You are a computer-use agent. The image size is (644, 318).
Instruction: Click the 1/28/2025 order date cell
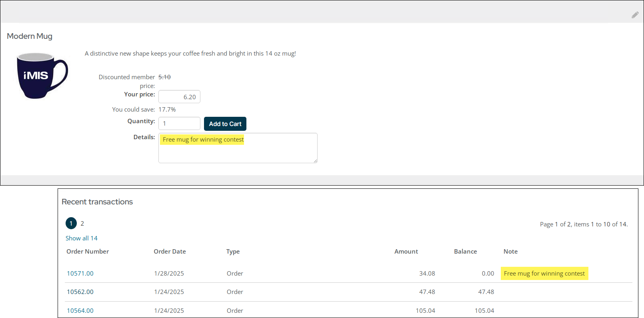(x=169, y=274)
